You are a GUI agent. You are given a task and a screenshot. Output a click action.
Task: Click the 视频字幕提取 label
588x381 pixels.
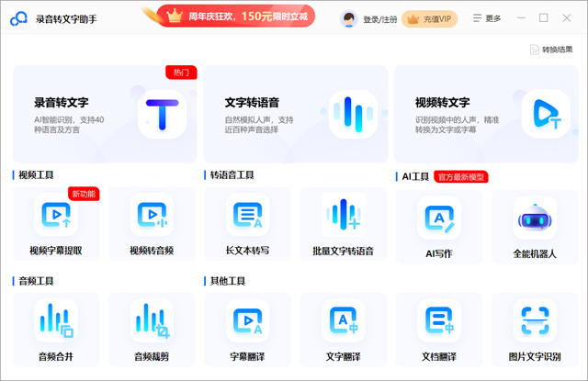(x=56, y=251)
